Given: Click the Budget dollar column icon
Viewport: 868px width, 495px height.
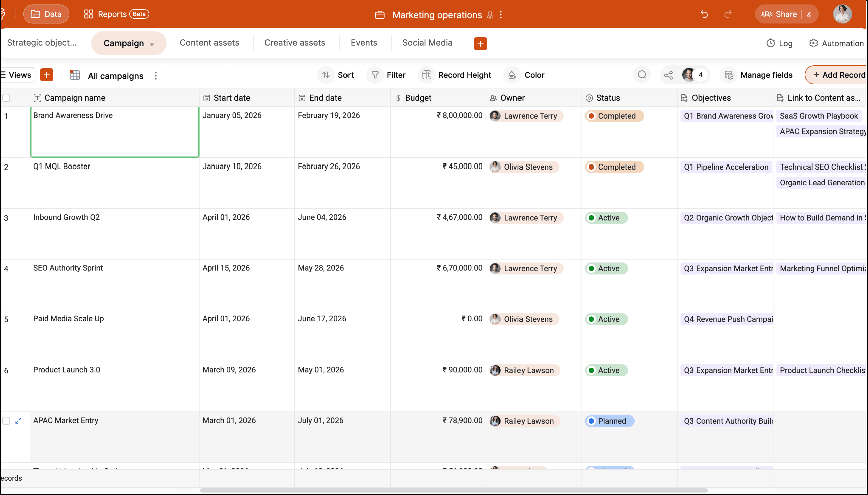Looking at the screenshot, I should coord(398,98).
